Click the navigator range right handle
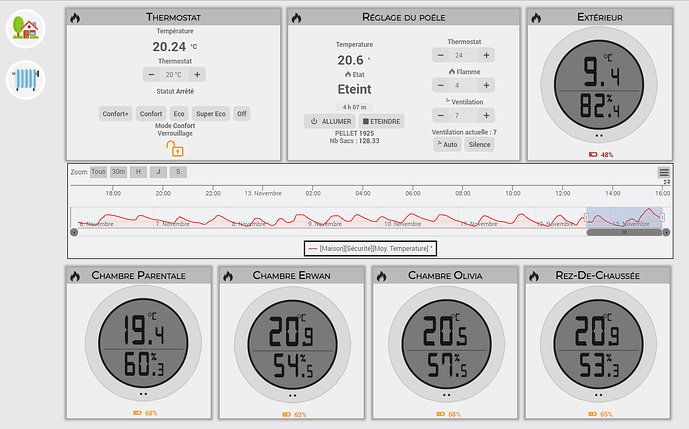This screenshot has height=429, width=689. click(x=662, y=217)
